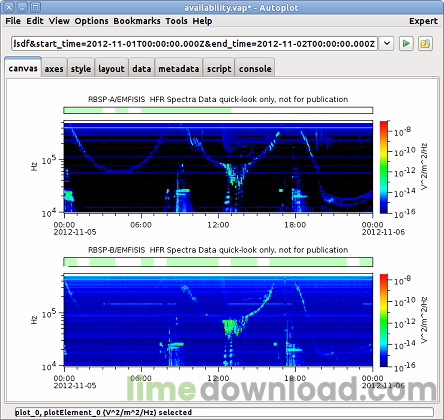The image size is (444, 420).
Task: Click the bottom plot's color bar
Action: click(384, 320)
